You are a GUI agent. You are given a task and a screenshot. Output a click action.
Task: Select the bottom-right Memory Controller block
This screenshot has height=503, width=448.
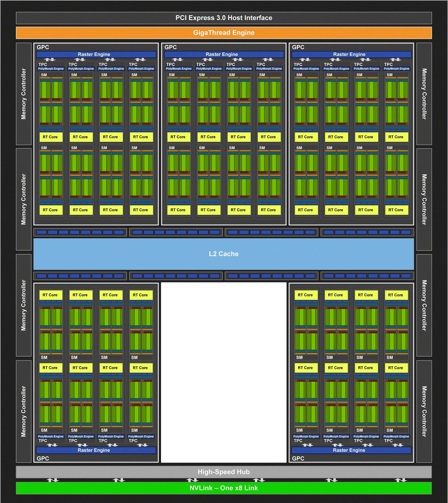tap(424, 411)
